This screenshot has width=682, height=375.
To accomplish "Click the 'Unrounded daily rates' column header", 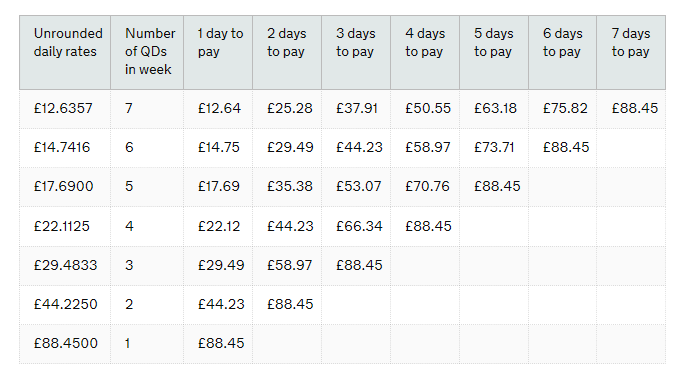I will click(65, 52).
